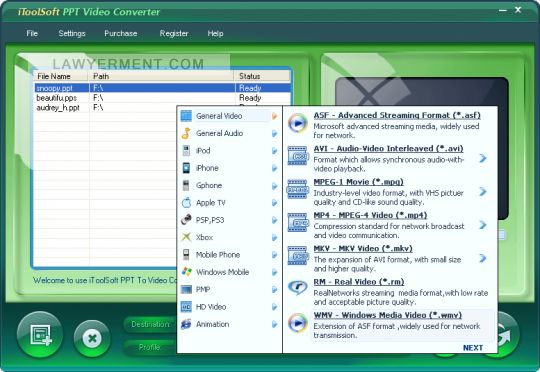This screenshot has height=372, width=540.
Task: Choose AVI - Audio-Video Interleaved link
Action: coord(388,148)
